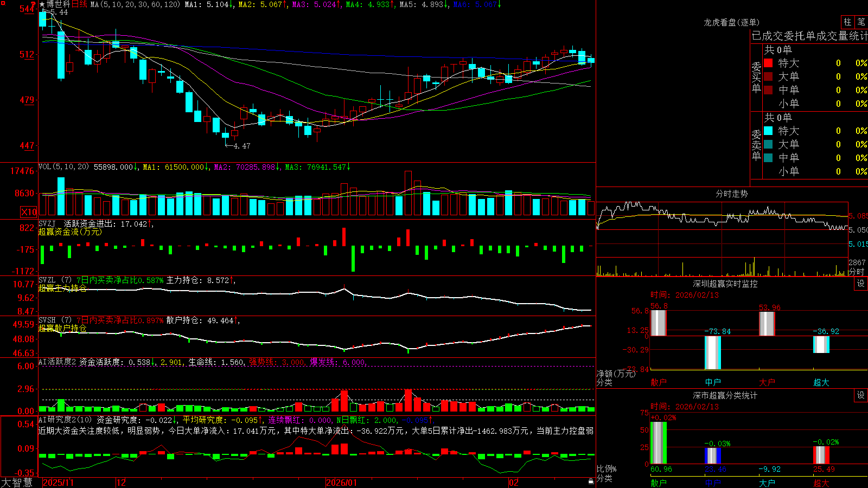Click the 深圳超赢实时监控 panel title

point(725,284)
